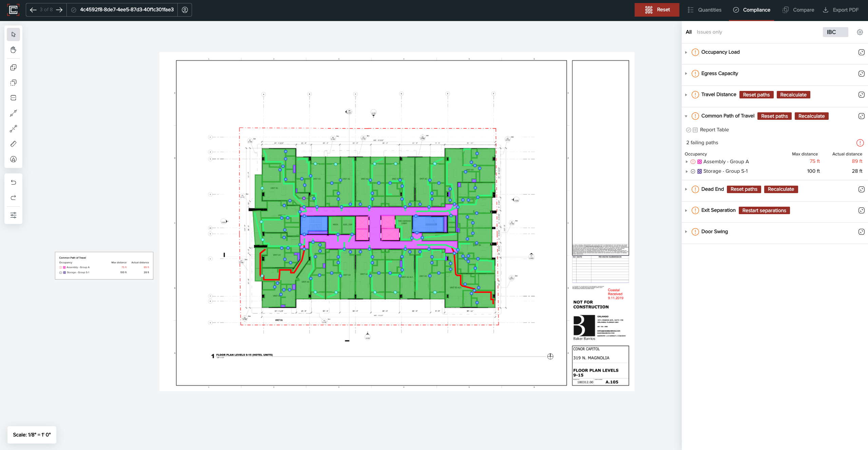Show Issues only filter
The height and width of the screenshot is (450, 868).
pos(709,32)
